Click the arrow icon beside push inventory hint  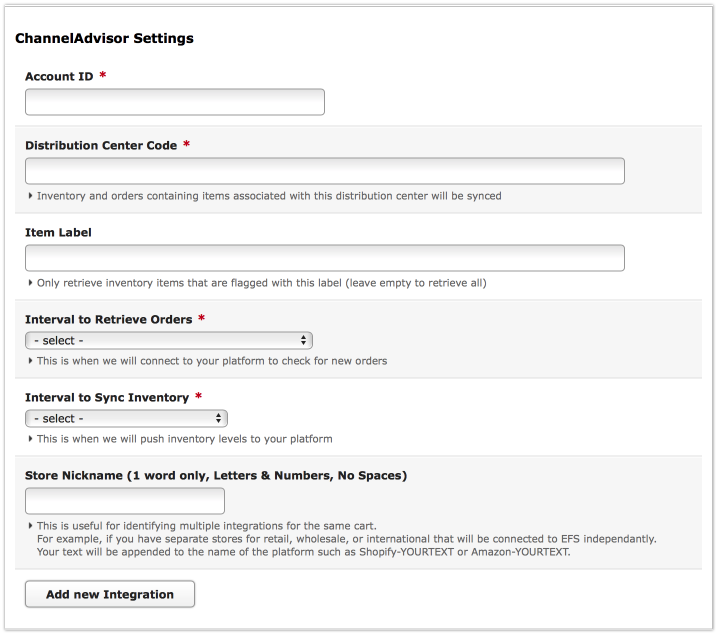[30, 439]
